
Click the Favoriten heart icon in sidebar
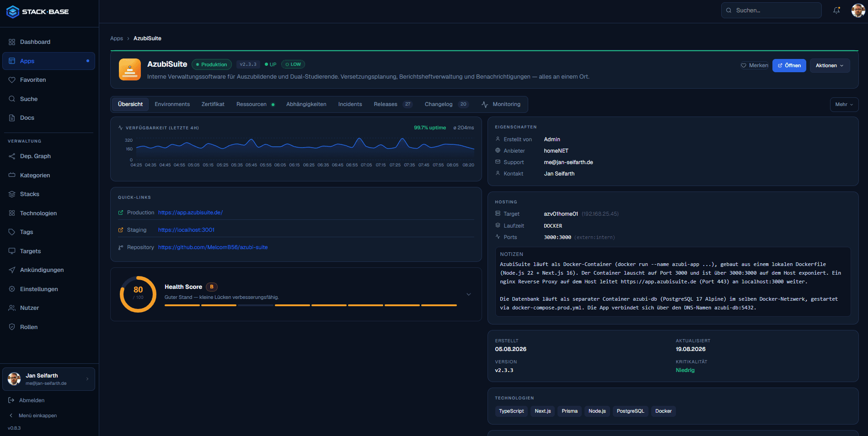(x=12, y=80)
